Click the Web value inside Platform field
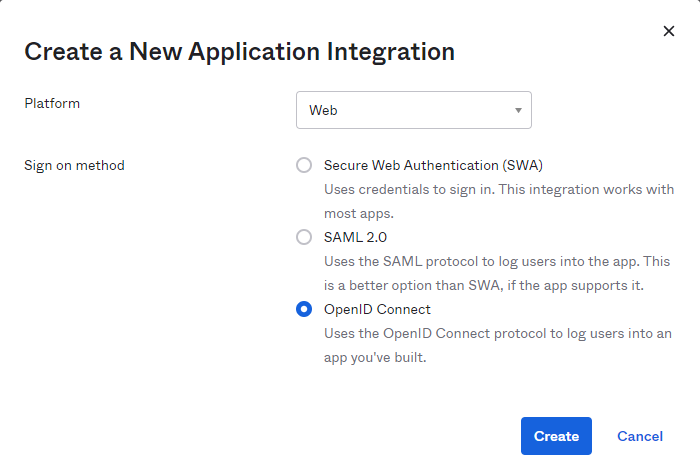 point(323,110)
